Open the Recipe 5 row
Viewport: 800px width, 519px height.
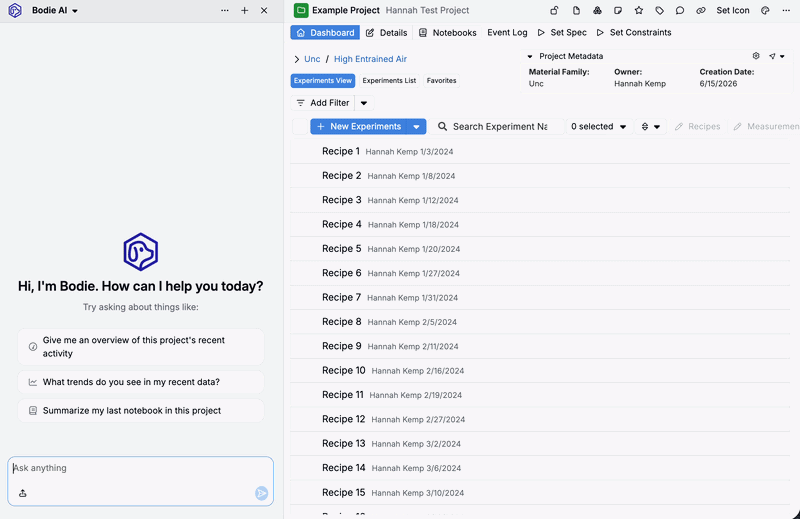coord(540,249)
